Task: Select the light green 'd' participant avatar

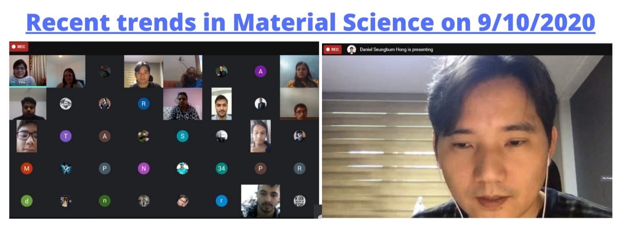Action: click(27, 201)
